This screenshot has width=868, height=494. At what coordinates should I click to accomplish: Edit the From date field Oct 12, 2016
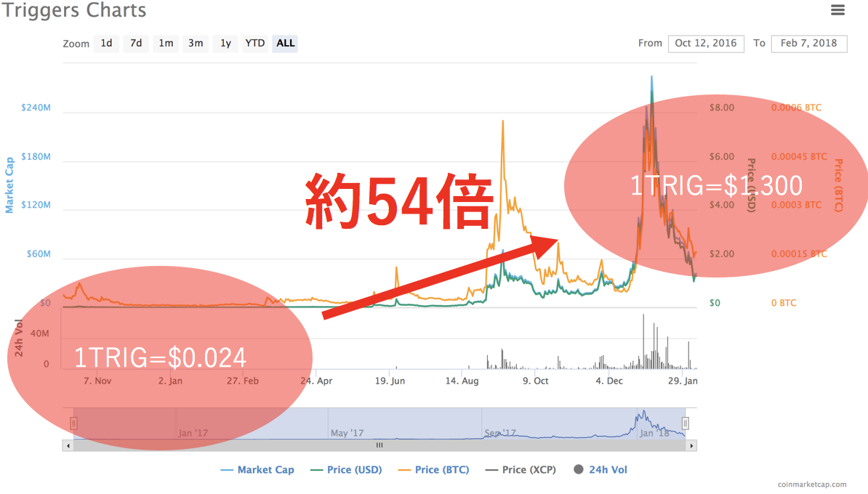[x=706, y=43]
